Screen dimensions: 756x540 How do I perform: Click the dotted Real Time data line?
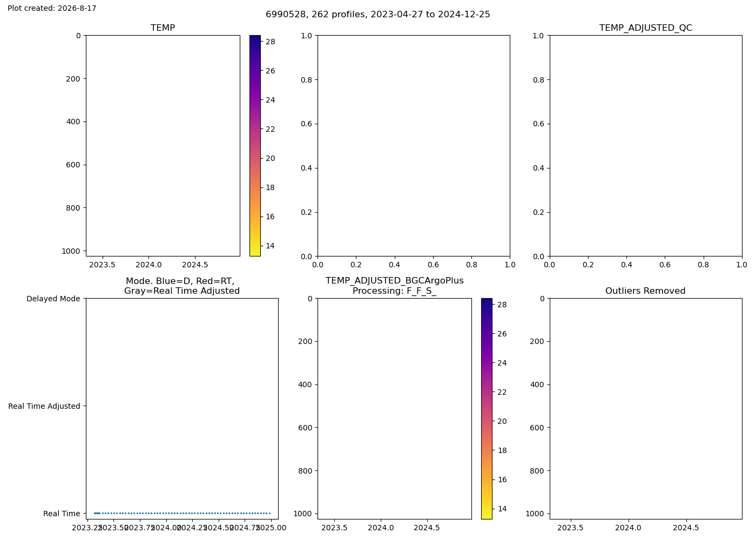(x=182, y=513)
